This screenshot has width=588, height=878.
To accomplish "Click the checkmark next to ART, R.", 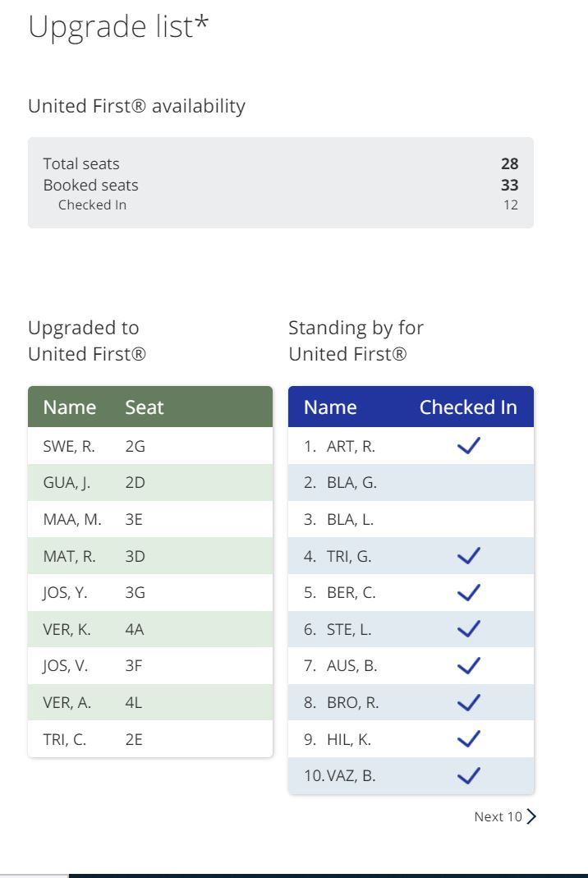I will point(468,447).
